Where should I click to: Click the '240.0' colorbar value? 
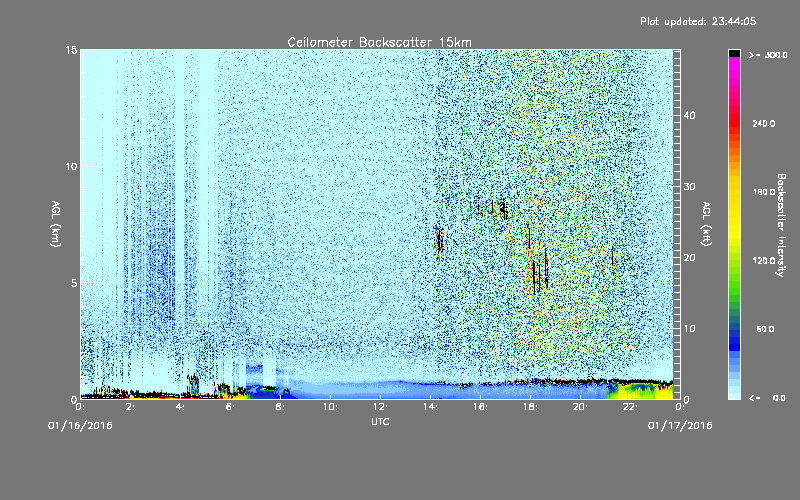(764, 124)
